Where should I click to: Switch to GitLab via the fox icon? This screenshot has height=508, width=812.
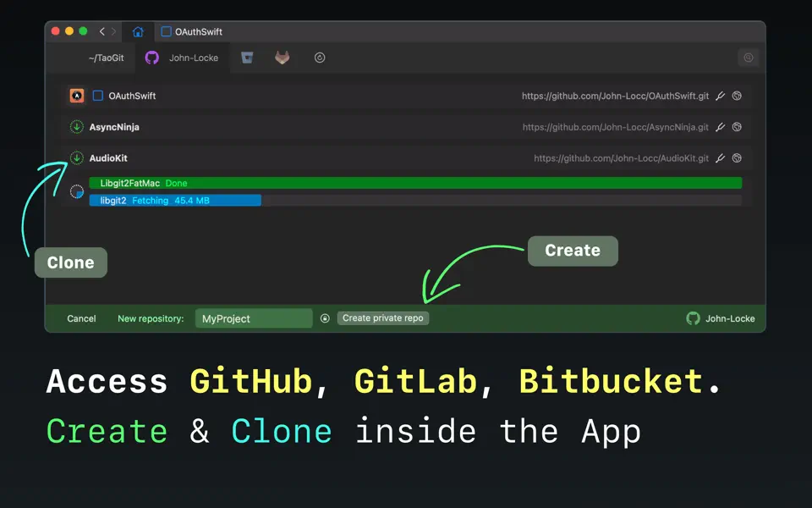tap(282, 58)
